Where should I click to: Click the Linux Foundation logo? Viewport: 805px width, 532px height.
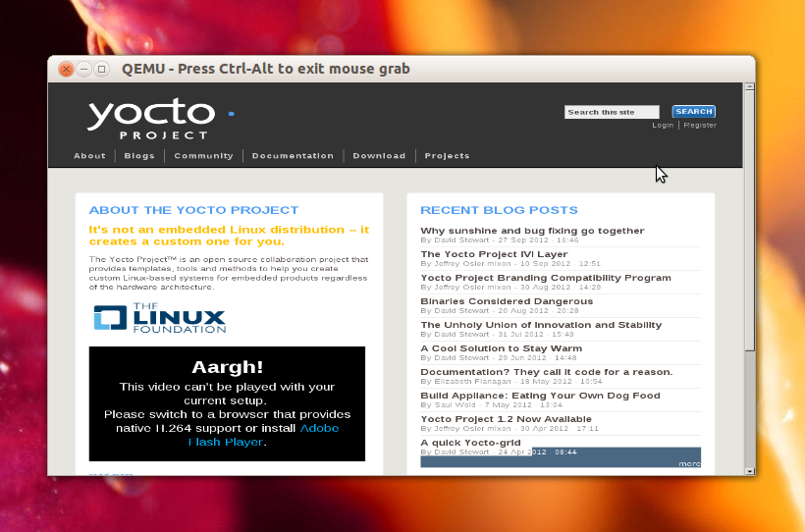point(159,319)
